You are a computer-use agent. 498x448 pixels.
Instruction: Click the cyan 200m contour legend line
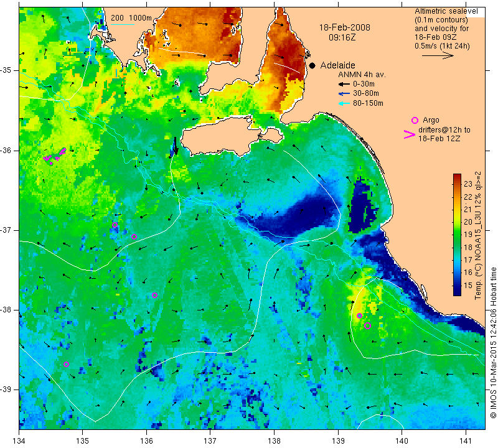tap(123, 24)
